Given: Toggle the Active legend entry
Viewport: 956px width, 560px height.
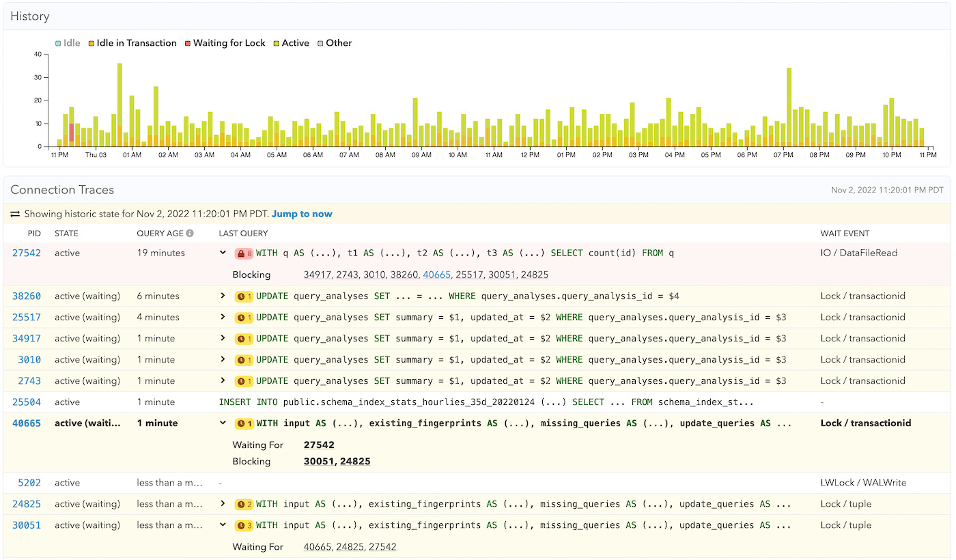Looking at the screenshot, I should pos(291,43).
